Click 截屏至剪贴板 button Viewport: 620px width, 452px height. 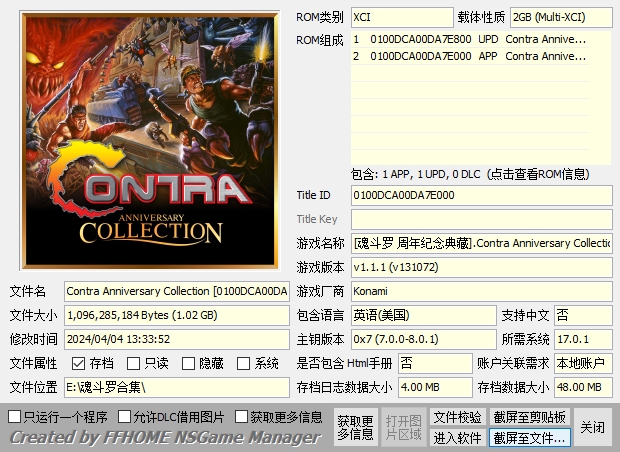click(530, 417)
